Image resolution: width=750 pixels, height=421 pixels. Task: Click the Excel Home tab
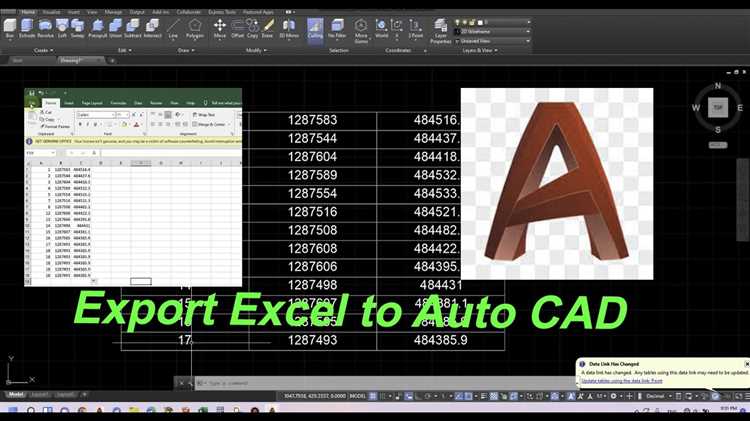coord(51,103)
